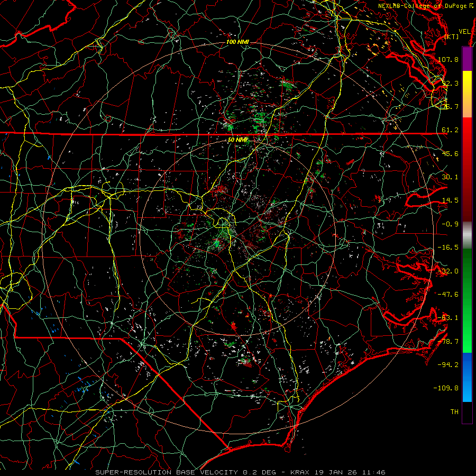This screenshot has height=476, width=476.
Task: Click the -78.7 legend value
Action: tap(448, 342)
